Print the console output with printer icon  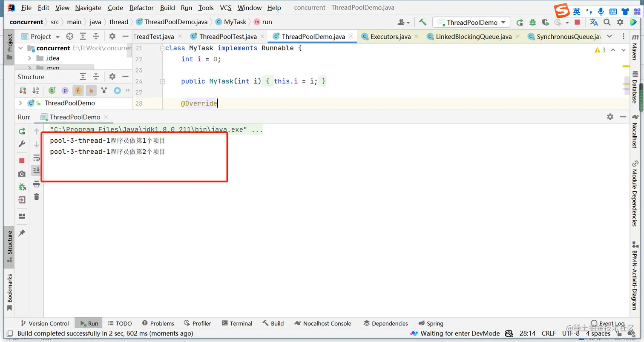(37, 184)
